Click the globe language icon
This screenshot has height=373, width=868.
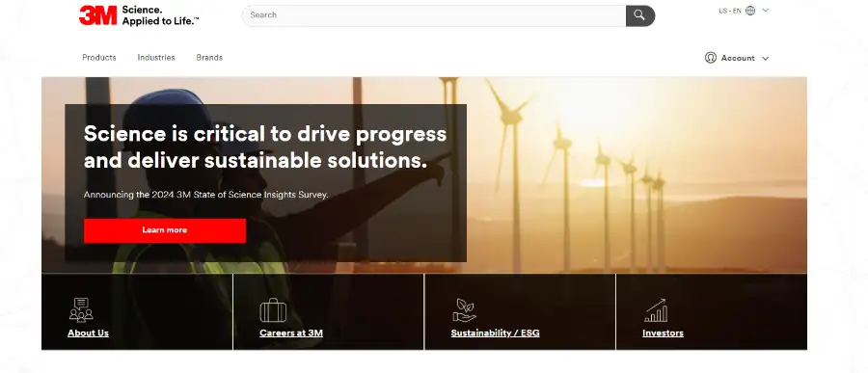(750, 11)
